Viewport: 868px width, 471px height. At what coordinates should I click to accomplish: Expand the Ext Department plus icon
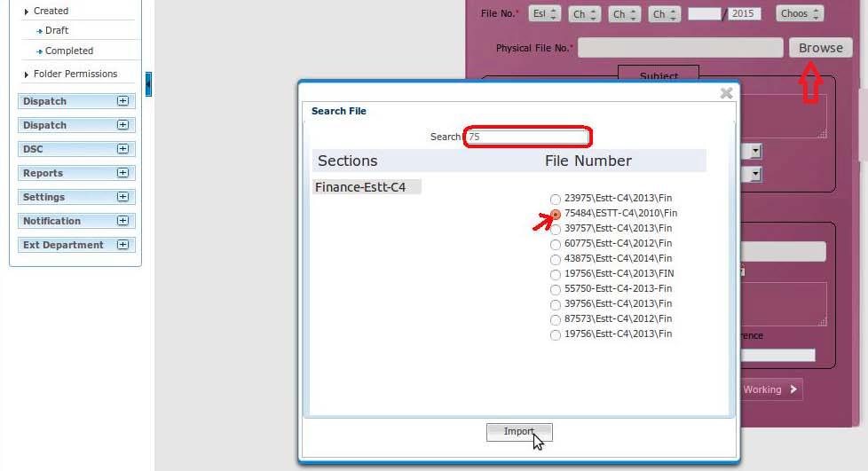(x=122, y=245)
